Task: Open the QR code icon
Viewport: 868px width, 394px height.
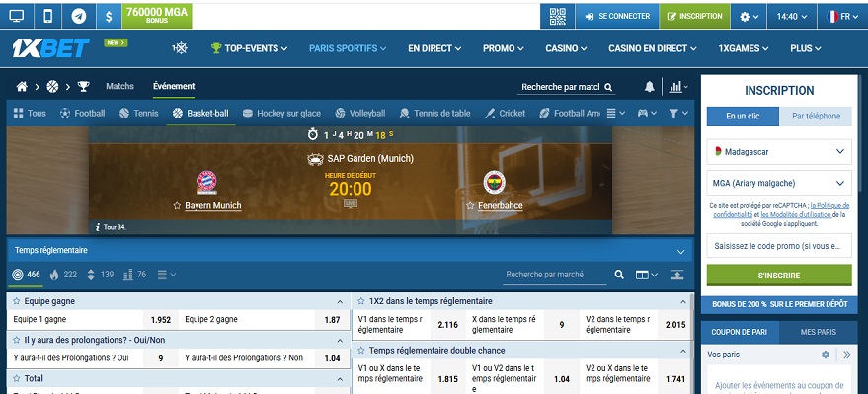Action: (x=558, y=16)
